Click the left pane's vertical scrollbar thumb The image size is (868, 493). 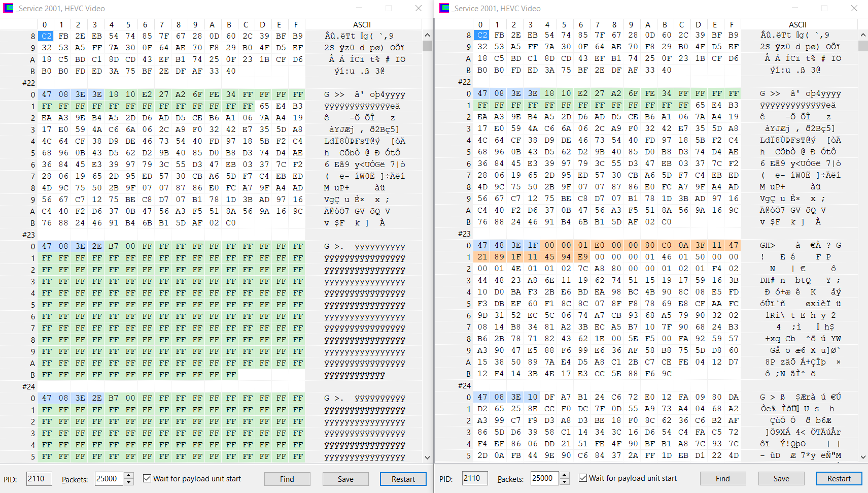coord(427,46)
